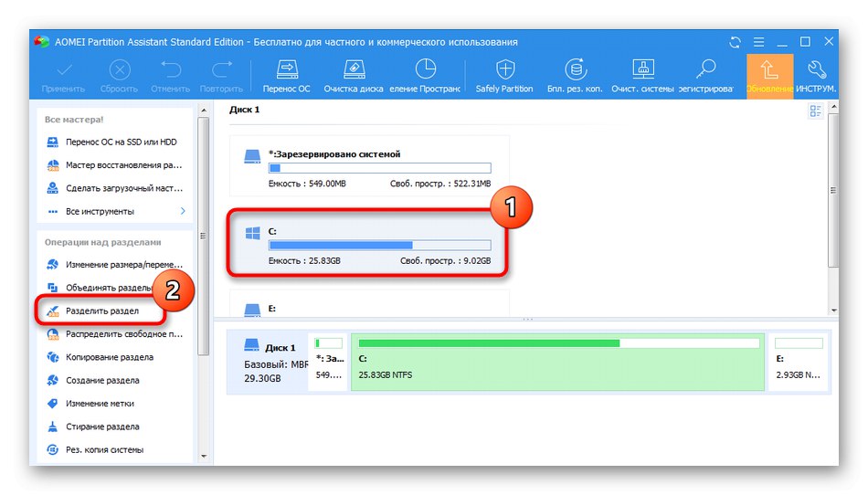Click the orange Обновление upgrade button
Image resolution: width=868 pixels, height=495 pixels.
point(769,77)
